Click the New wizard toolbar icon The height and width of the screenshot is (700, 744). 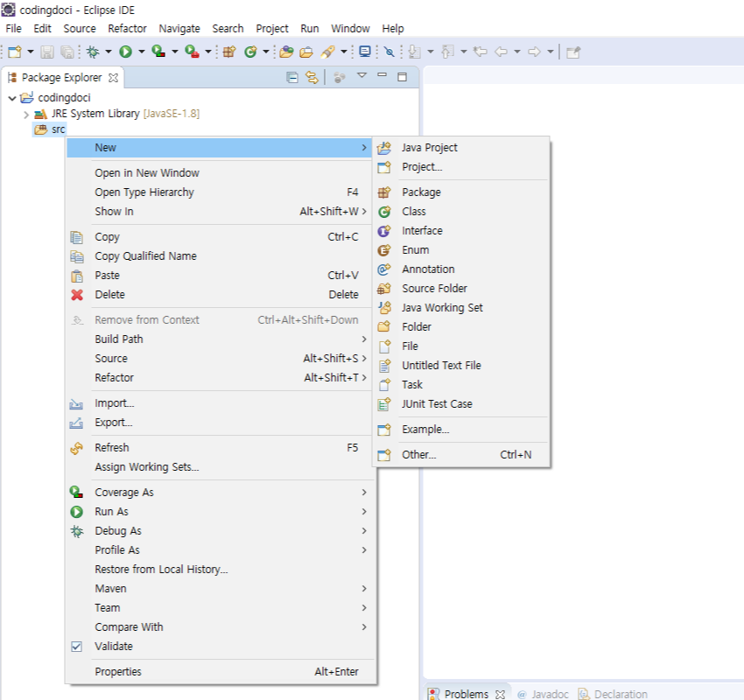click(15, 52)
